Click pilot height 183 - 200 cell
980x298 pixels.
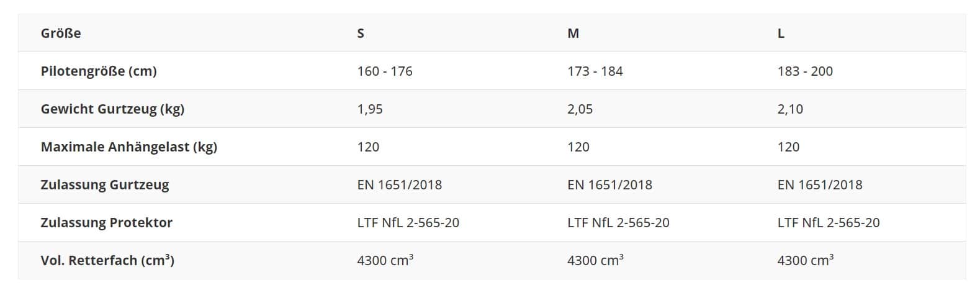click(x=805, y=71)
